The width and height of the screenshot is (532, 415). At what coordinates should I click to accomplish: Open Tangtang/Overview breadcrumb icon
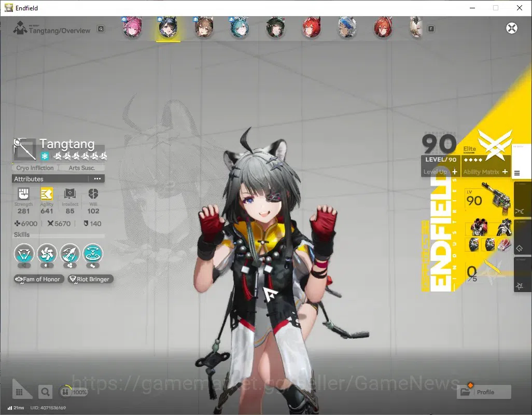pyautogui.click(x=20, y=28)
